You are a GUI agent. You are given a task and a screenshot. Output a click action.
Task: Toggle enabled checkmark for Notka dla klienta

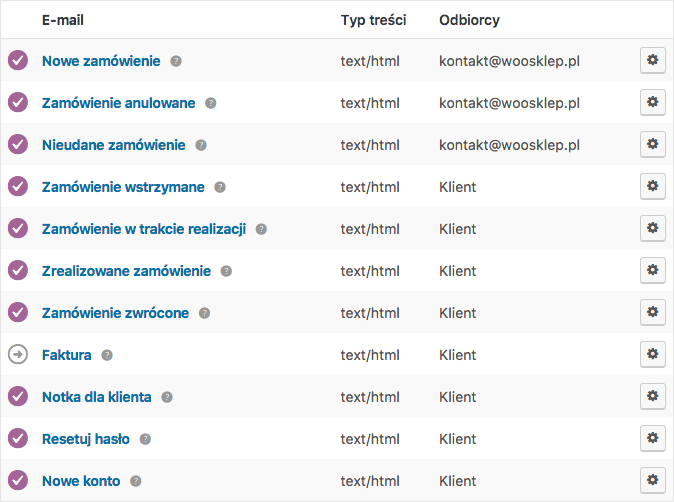point(18,396)
